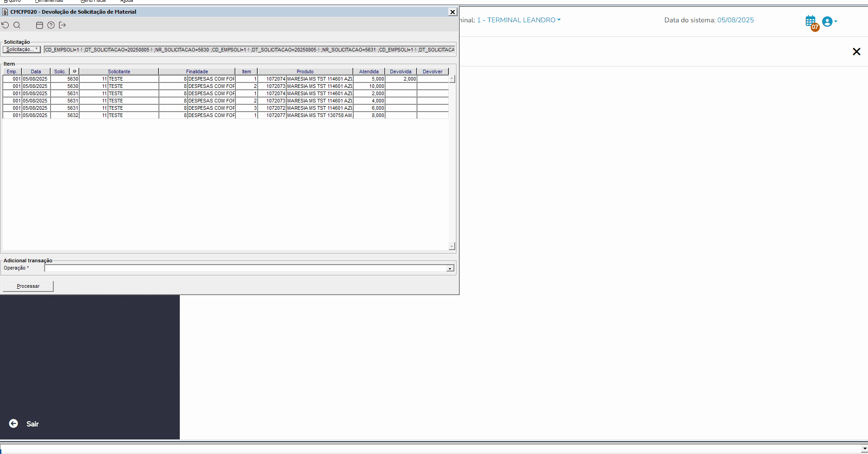Click the MARESIA MS TST 130758 AM cell
Image resolution: width=868 pixels, height=454 pixels.
320,115
